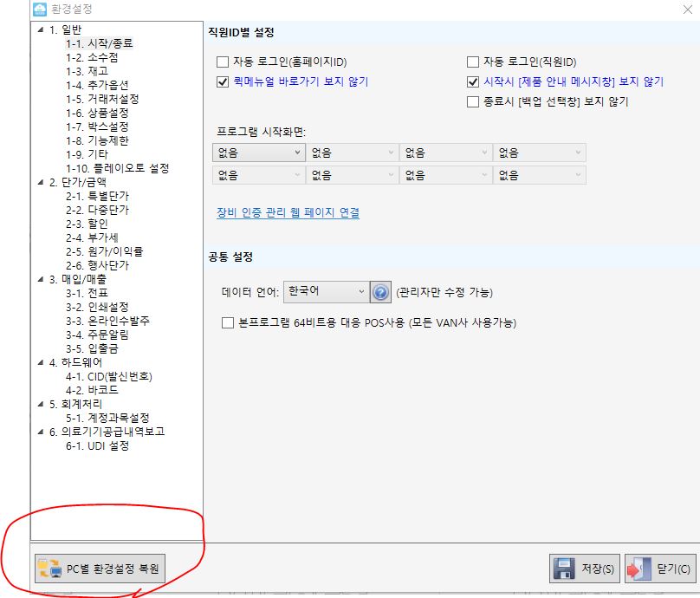
Task: Enable 자동 로그인(직원ID) checkbox
Action: [x=473, y=62]
